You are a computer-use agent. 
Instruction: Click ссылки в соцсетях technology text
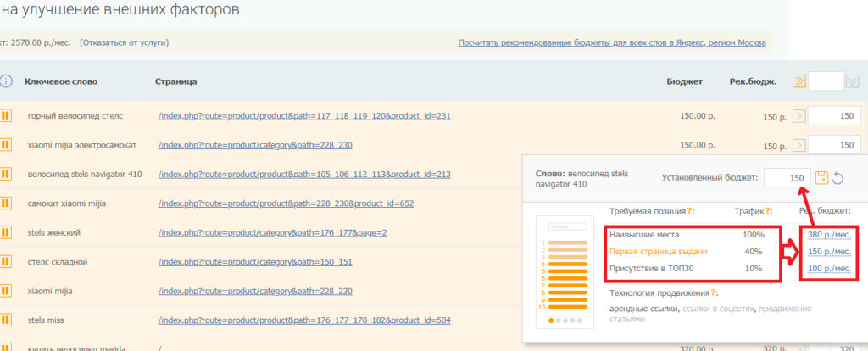[x=720, y=309]
